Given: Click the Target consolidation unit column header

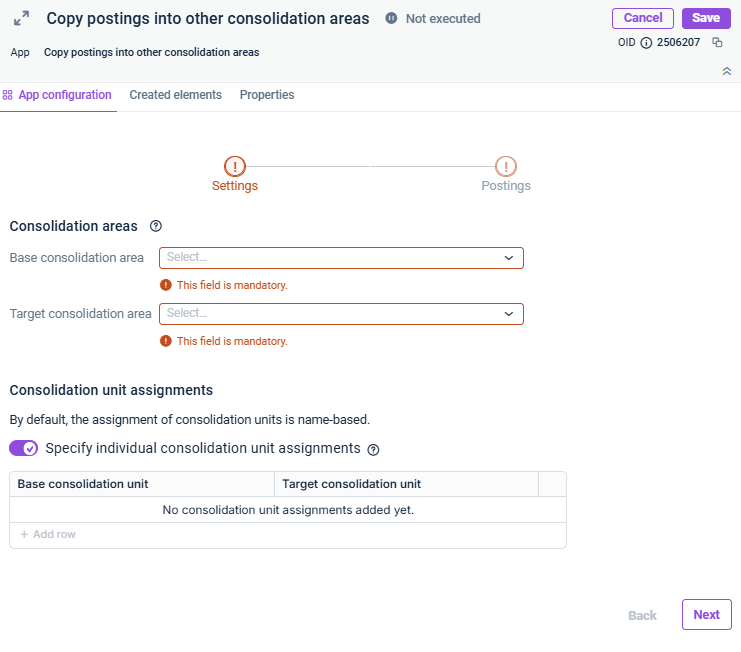Looking at the screenshot, I should [x=406, y=484].
